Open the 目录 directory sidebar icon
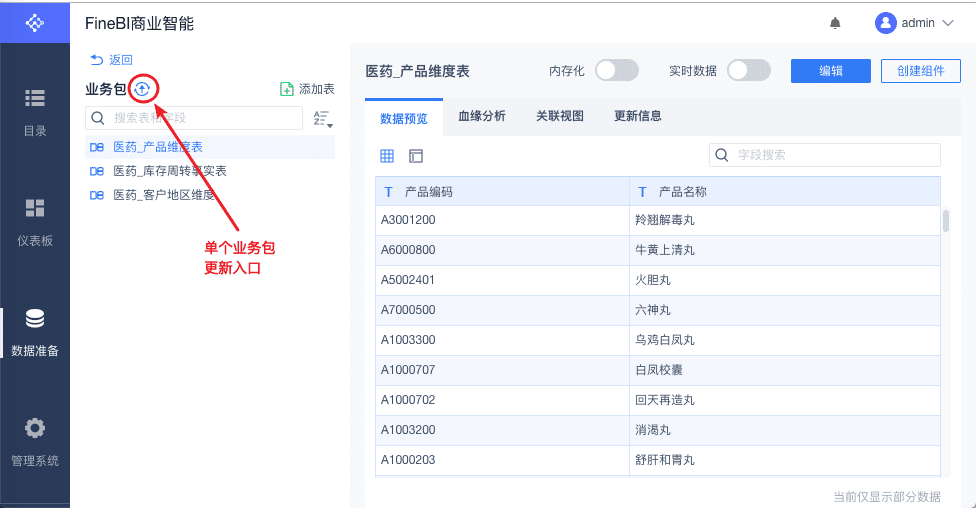Image resolution: width=976 pixels, height=508 pixels. [x=35, y=98]
